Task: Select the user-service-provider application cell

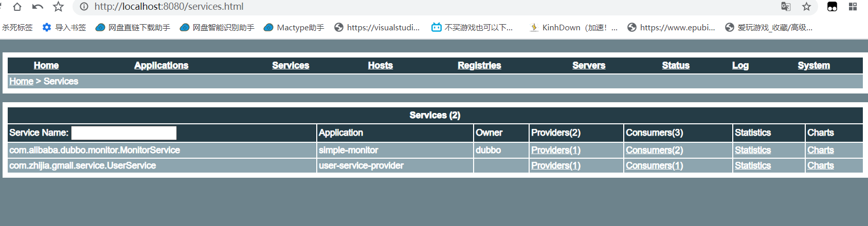Action: click(395, 165)
